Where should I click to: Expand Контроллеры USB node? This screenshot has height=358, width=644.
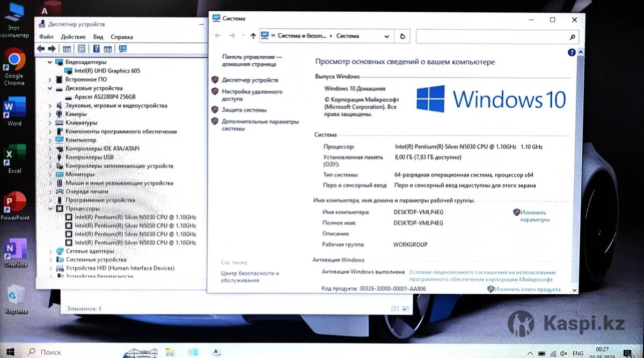pyautogui.click(x=50, y=157)
